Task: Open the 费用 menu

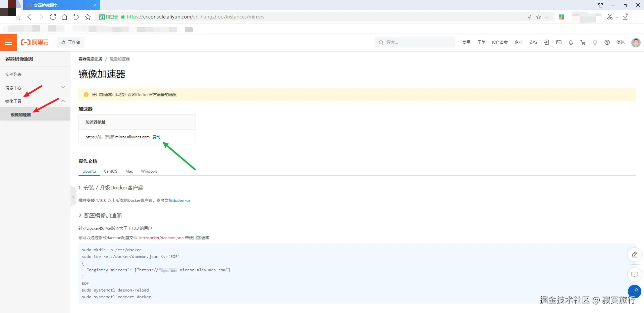Action: coord(466,42)
